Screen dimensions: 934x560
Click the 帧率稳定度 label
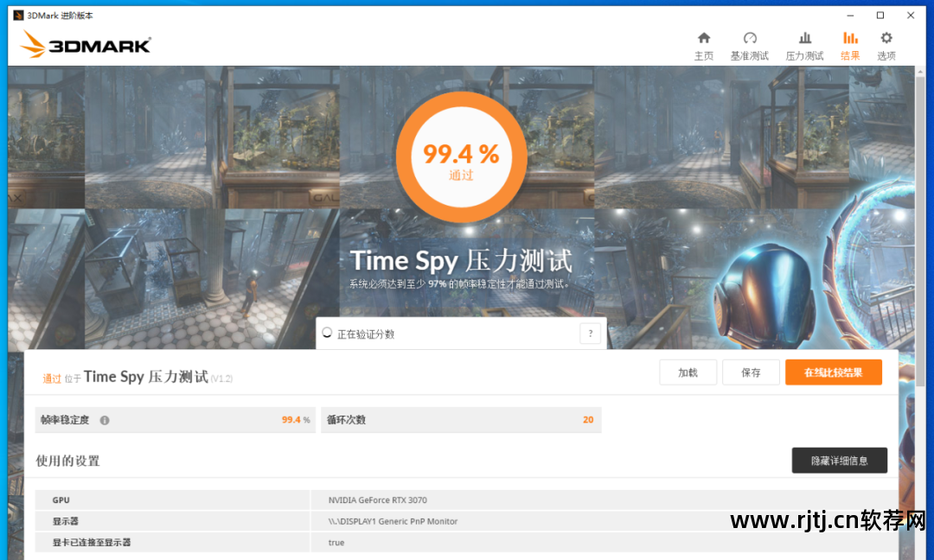click(x=65, y=420)
